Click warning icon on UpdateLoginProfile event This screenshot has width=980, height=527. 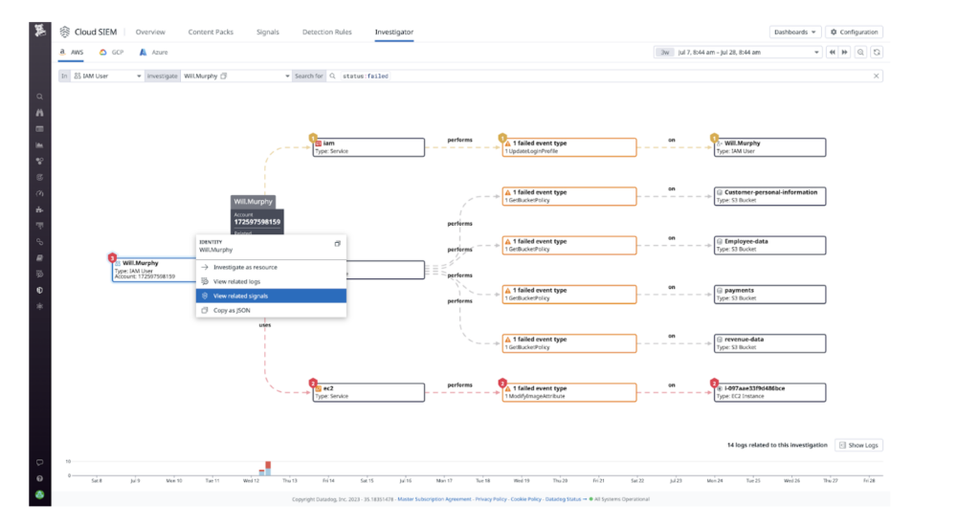click(x=507, y=143)
